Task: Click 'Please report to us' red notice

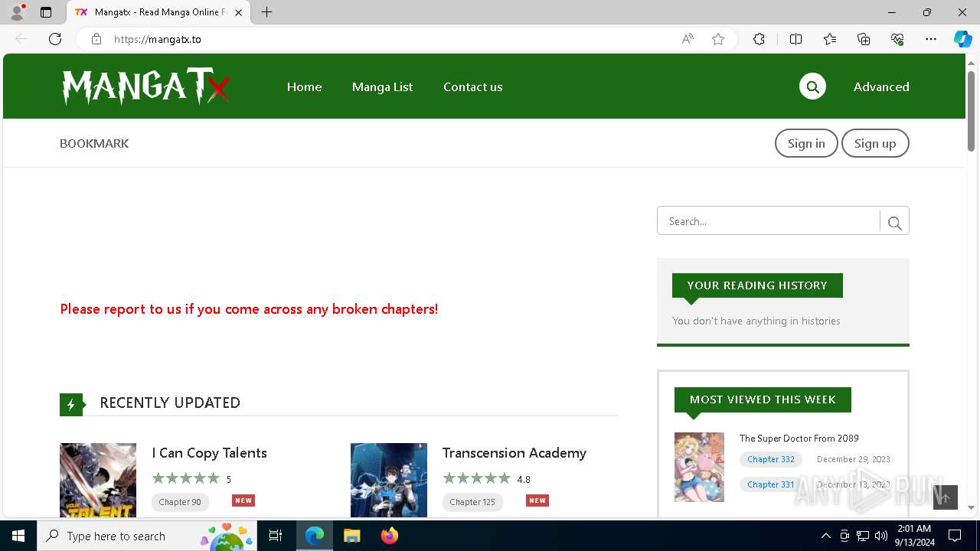Action: [x=249, y=309]
